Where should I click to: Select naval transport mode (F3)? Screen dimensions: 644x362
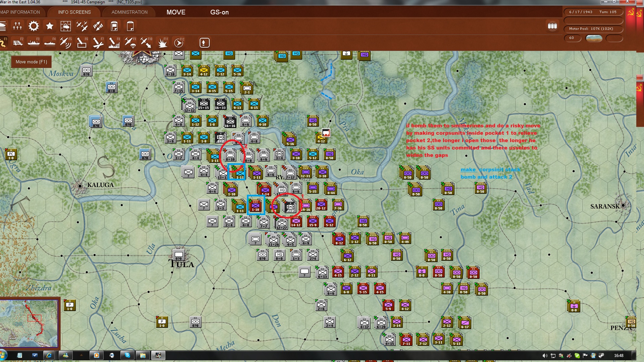pyautogui.click(x=34, y=43)
